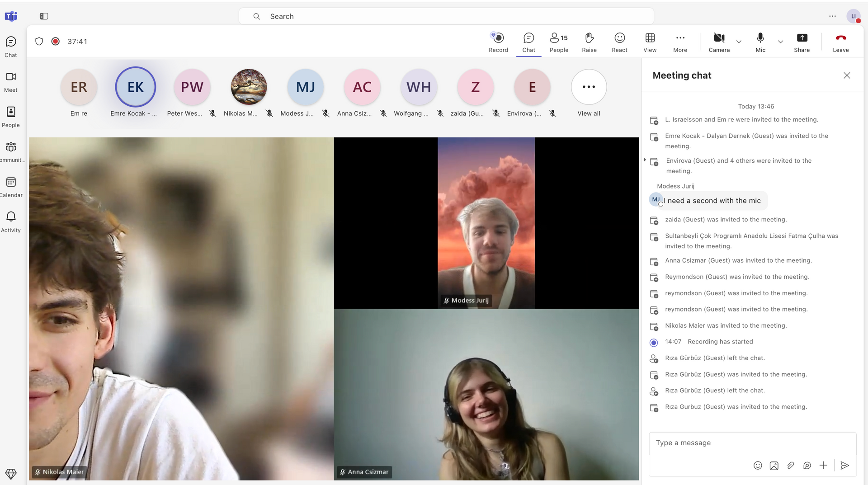Click 'Anna Csizmar (Guest) was invited' entry
The width and height of the screenshot is (868, 485).
[738, 260]
